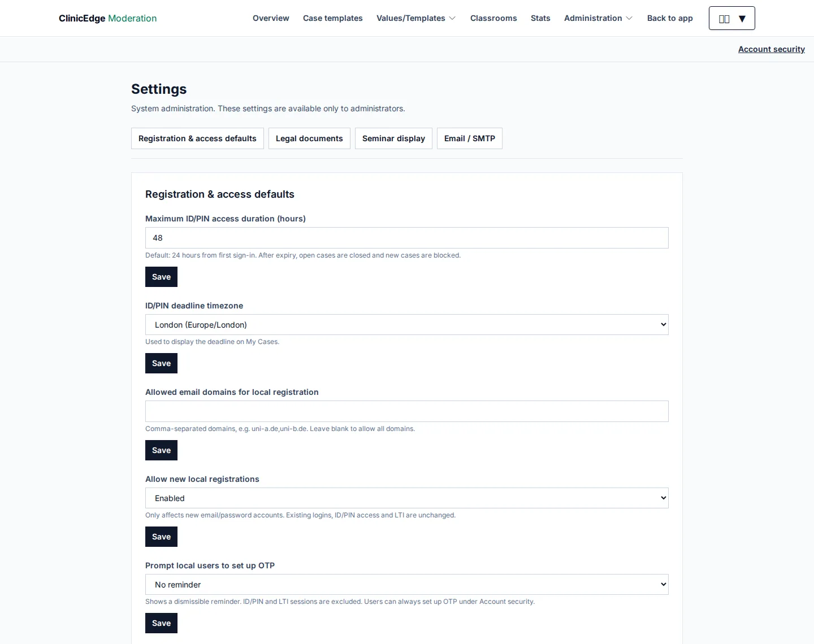The image size is (814, 644).
Task: Open the Seminar display tab
Action: click(393, 138)
